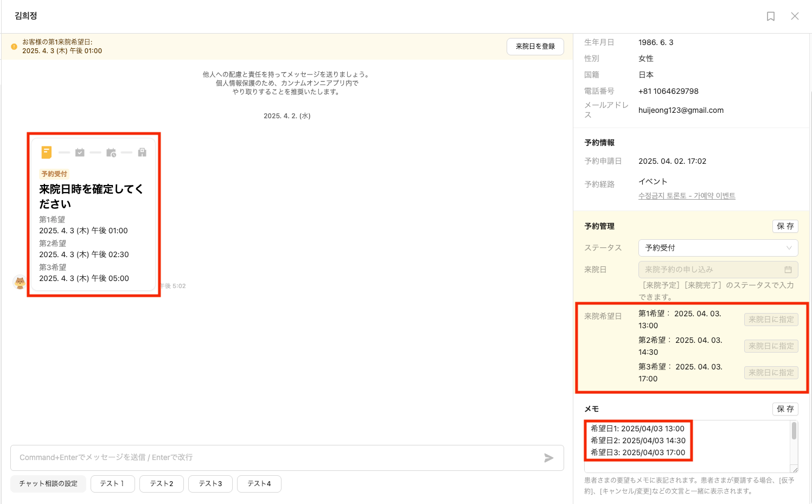Insert the テスト3 quick reply

click(x=210, y=484)
